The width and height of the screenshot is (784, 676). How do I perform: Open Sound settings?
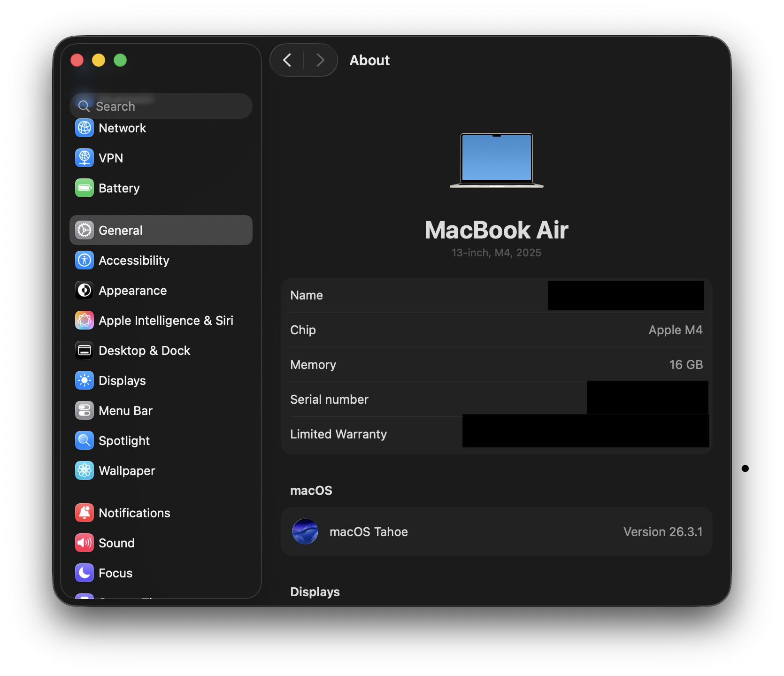coord(161,543)
